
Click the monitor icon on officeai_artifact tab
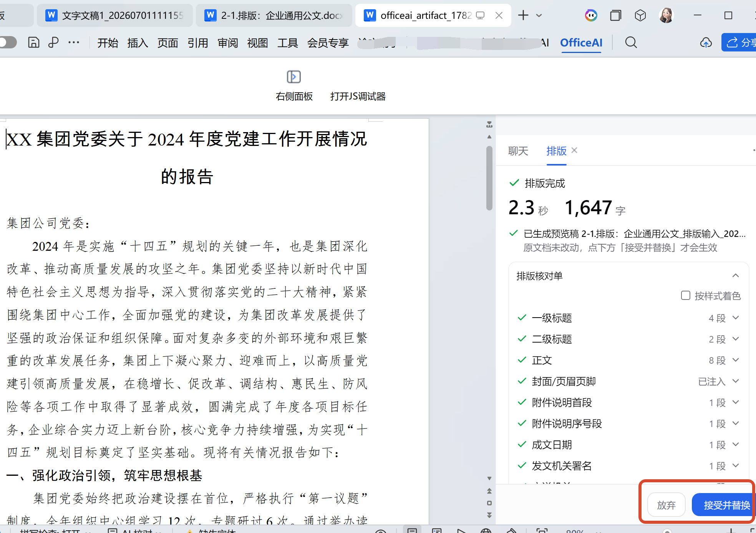pos(480,15)
